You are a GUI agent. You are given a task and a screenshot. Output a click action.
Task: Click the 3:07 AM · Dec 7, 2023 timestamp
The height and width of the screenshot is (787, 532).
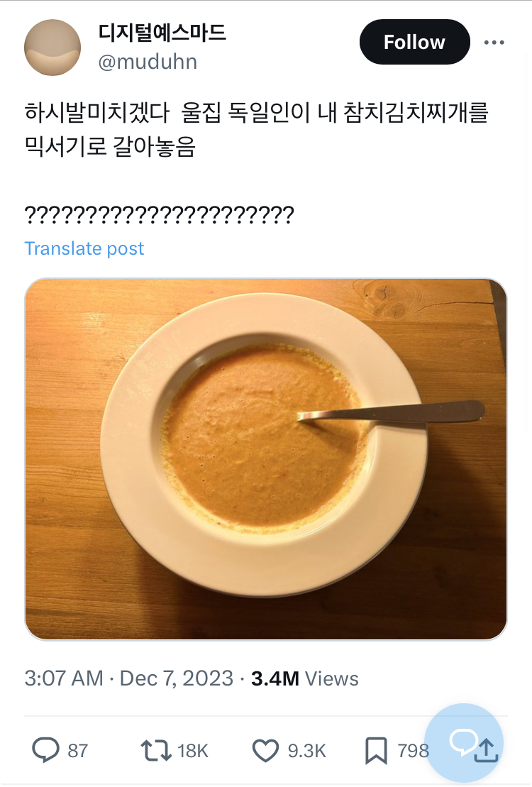(x=129, y=678)
